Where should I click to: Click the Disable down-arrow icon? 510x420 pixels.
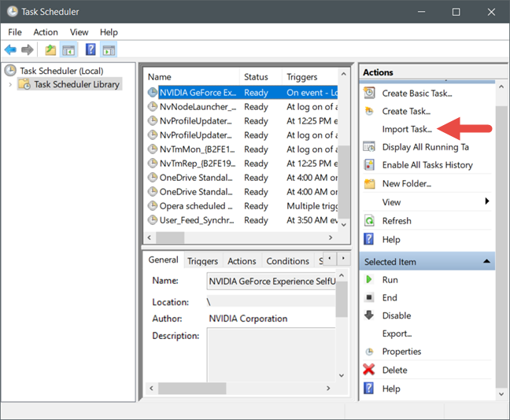[369, 315]
